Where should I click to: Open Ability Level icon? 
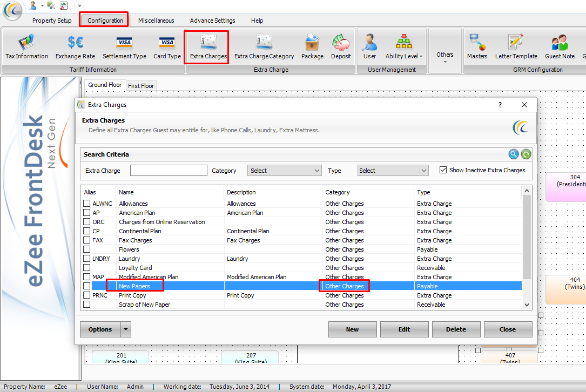(x=403, y=47)
